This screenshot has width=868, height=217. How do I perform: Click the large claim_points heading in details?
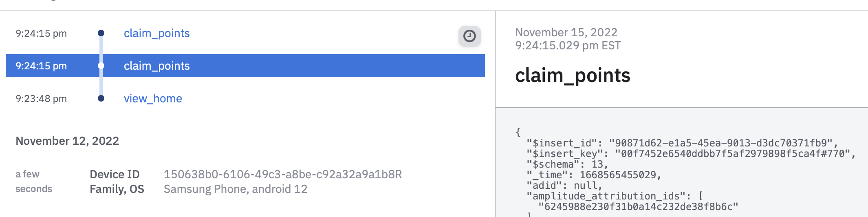(573, 76)
